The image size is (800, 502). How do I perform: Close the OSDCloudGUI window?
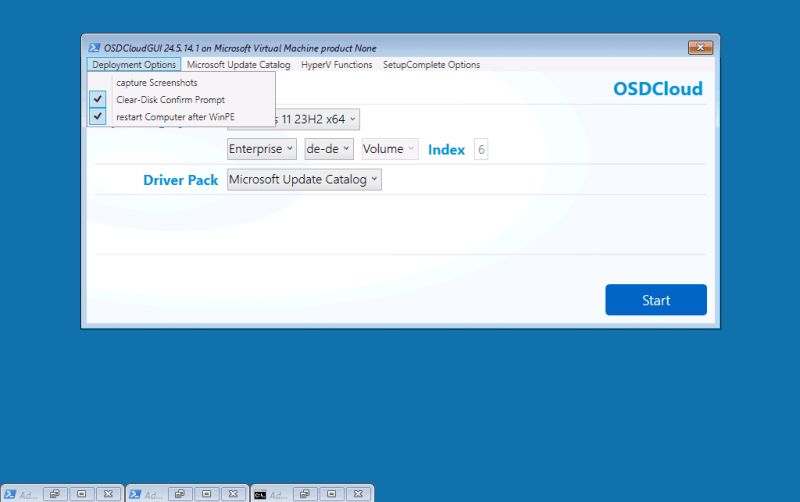click(700, 47)
